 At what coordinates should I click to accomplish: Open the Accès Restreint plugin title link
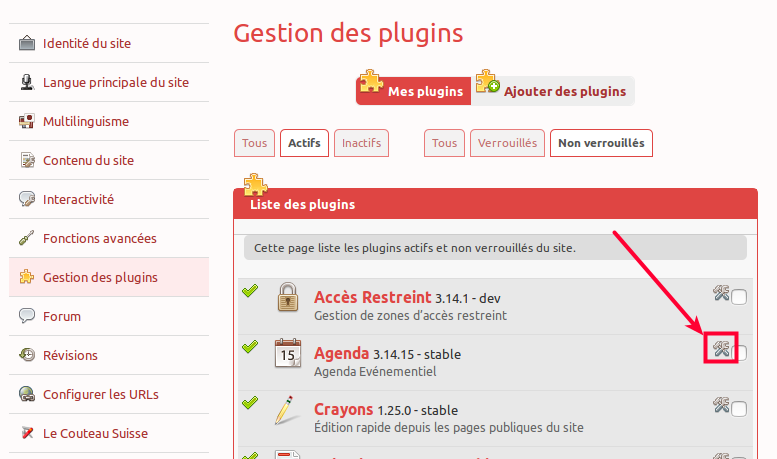point(373,297)
